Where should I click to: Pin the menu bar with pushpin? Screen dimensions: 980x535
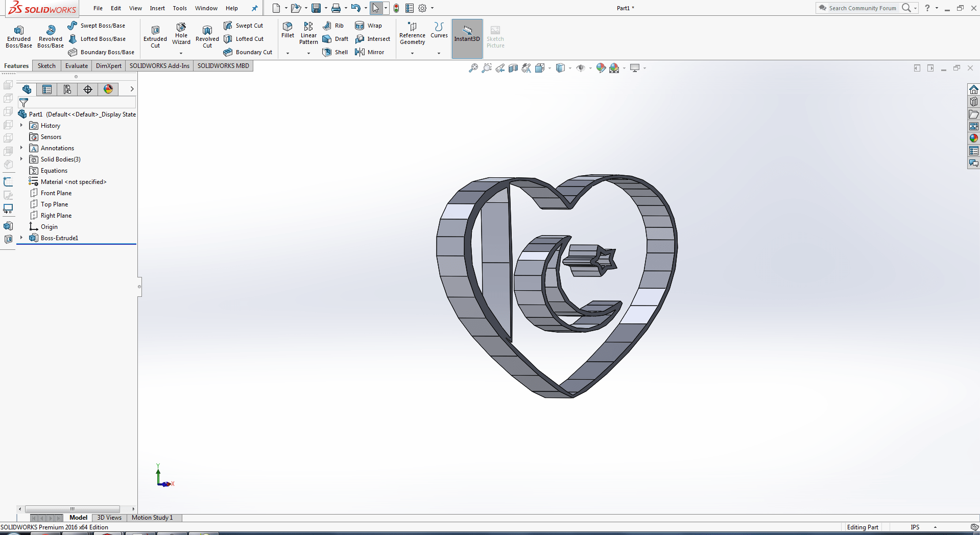click(x=254, y=8)
